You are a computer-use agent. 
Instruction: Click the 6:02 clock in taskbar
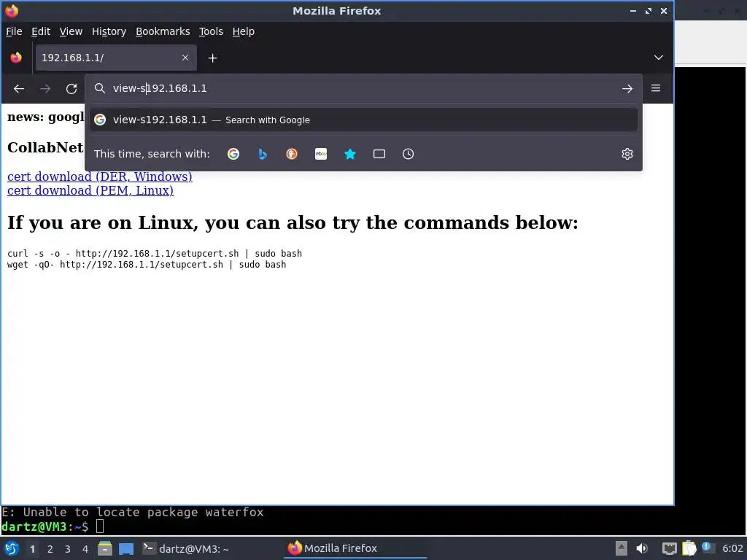click(x=732, y=548)
